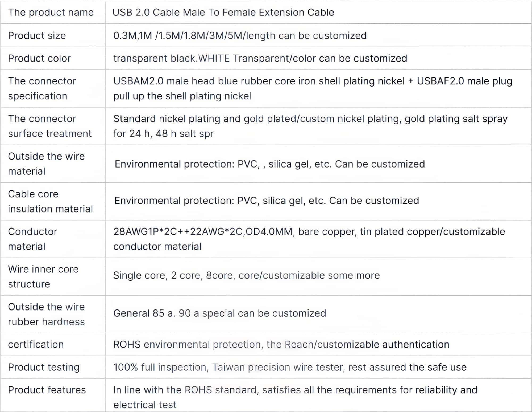Click the USB 2.0 Cable Male To Female text

tap(223, 13)
